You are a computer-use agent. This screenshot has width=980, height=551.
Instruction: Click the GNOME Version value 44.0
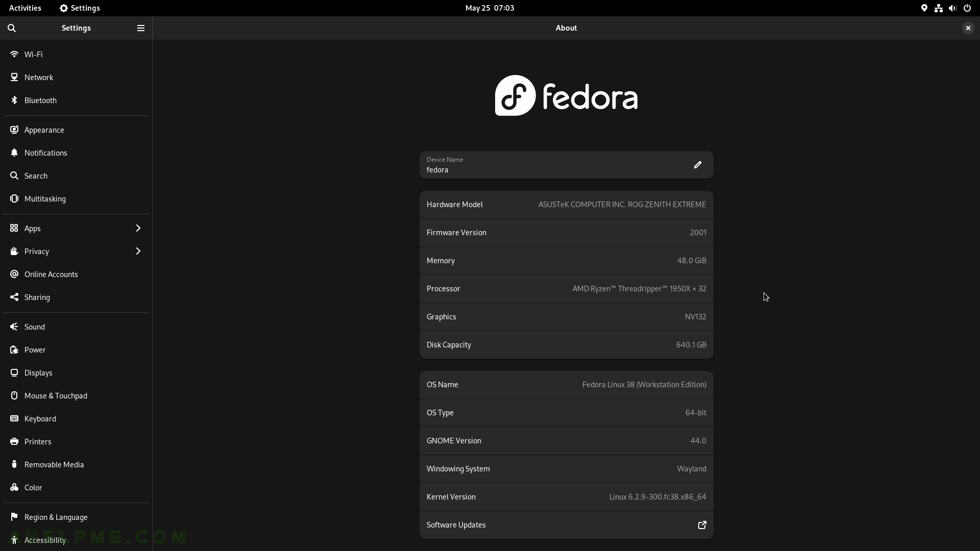[x=698, y=441]
